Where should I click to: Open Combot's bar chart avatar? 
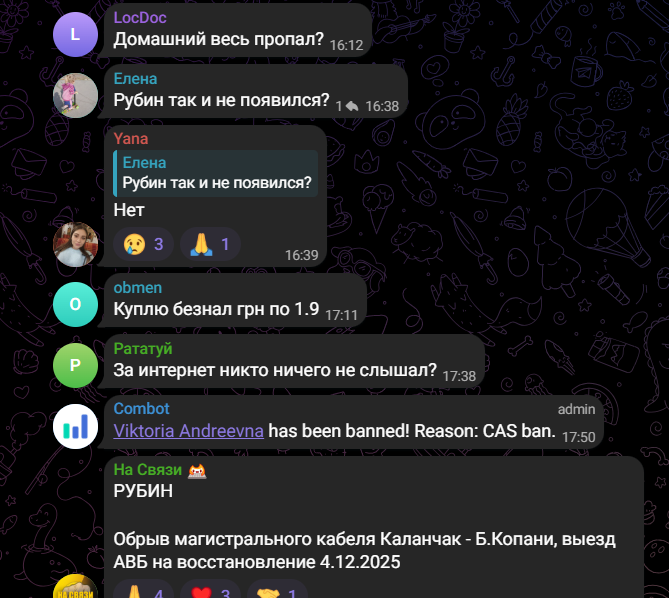[76, 427]
